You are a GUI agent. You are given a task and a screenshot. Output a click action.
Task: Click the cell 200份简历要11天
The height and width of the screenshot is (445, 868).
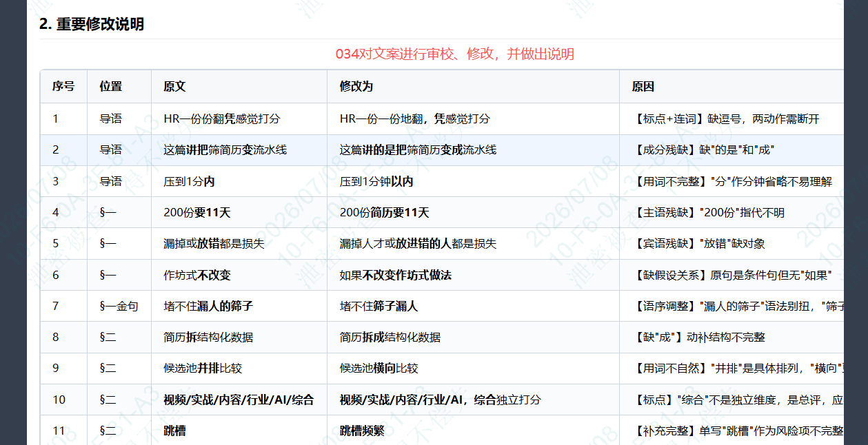(385, 212)
